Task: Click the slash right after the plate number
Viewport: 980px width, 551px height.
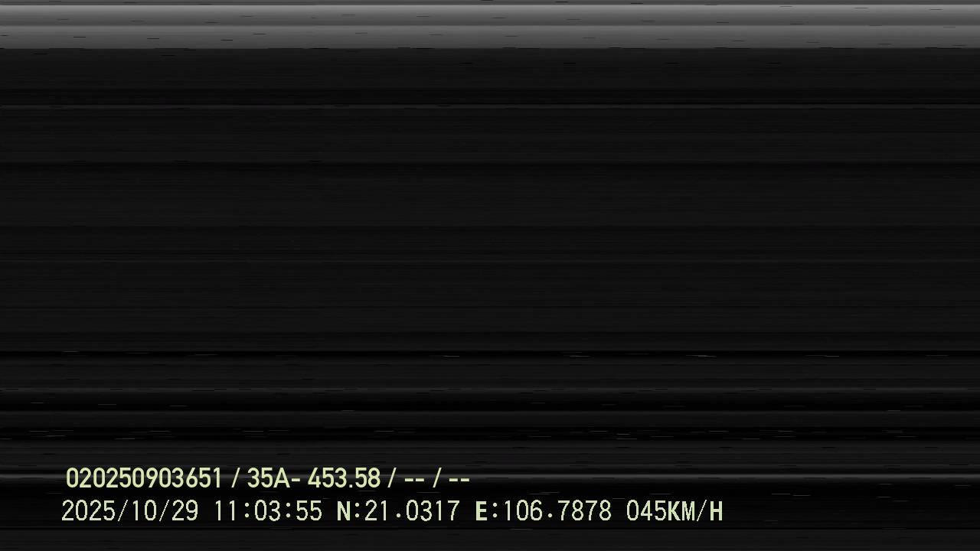Action: tap(392, 479)
